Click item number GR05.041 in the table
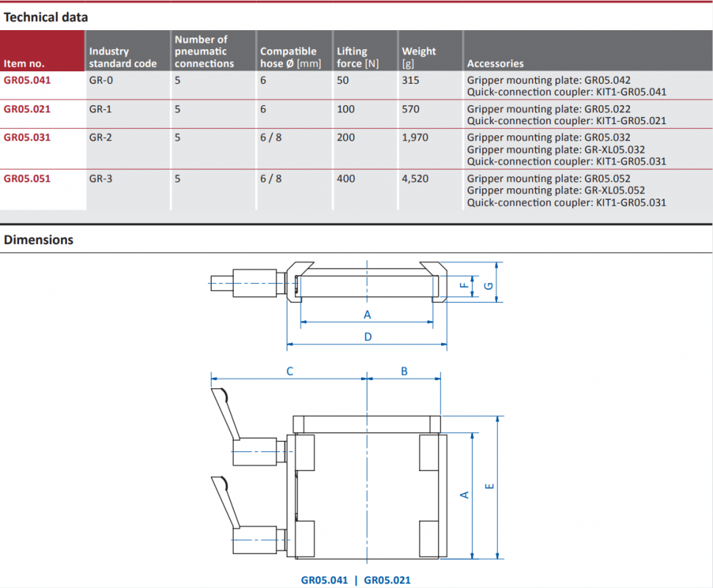This screenshot has height=588, width=713. (x=27, y=80)
